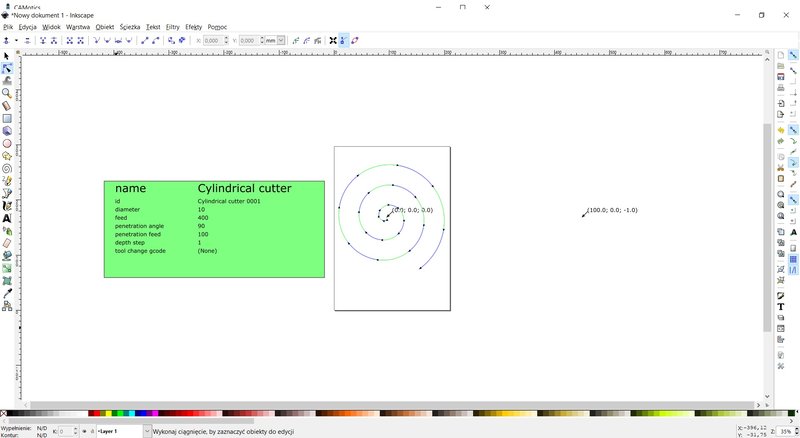Click the Print document icon
This screenshot has width=800, height=438.
tap(781, 88)
